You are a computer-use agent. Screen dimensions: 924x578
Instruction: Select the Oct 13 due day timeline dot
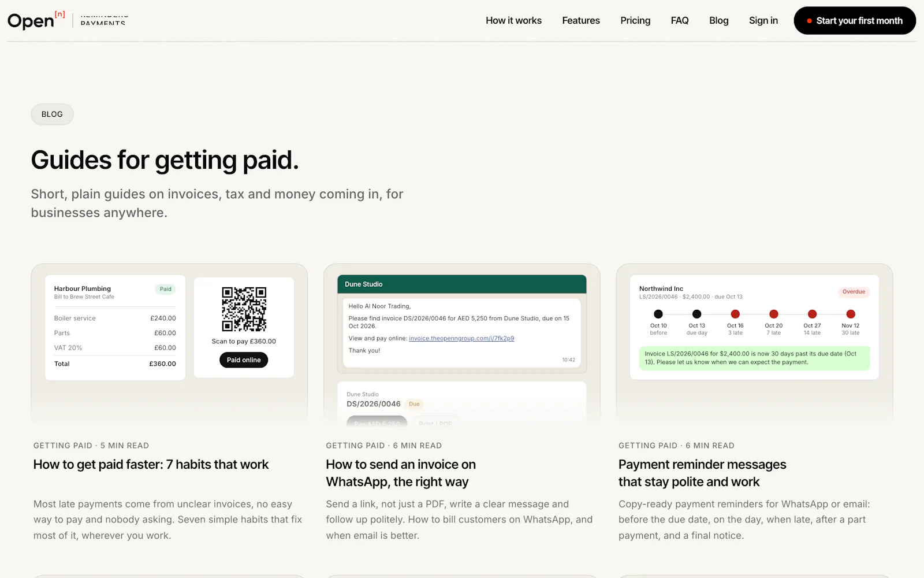[697, 314]
